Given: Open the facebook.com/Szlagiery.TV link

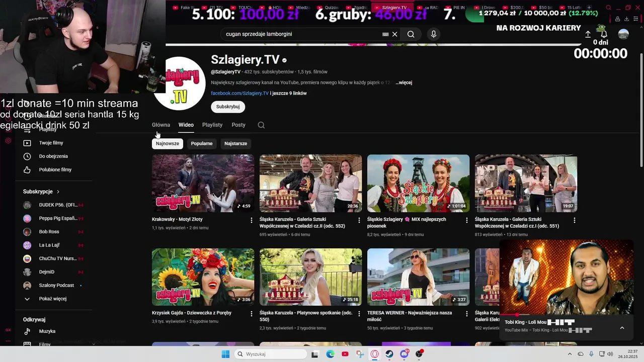Looking at the screenshot, I should [239, 93].
